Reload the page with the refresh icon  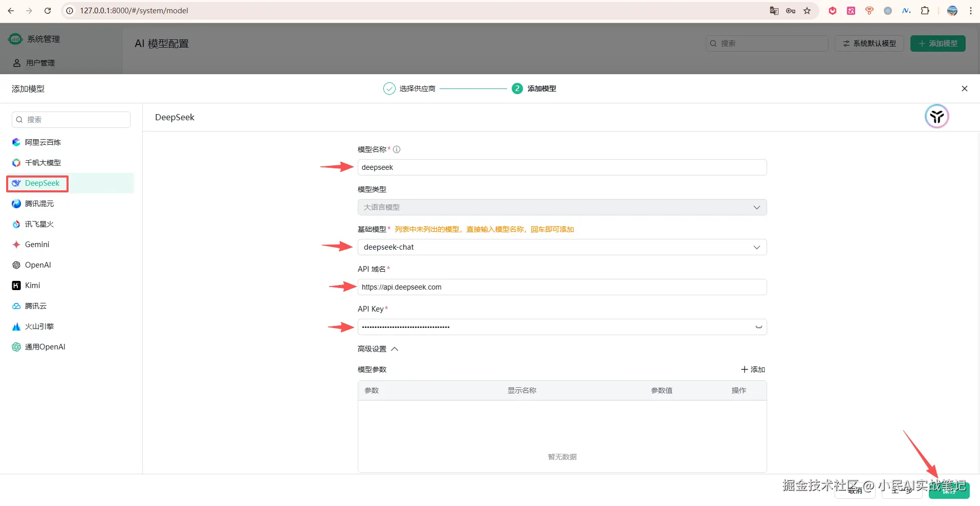[x=48, y=11]
